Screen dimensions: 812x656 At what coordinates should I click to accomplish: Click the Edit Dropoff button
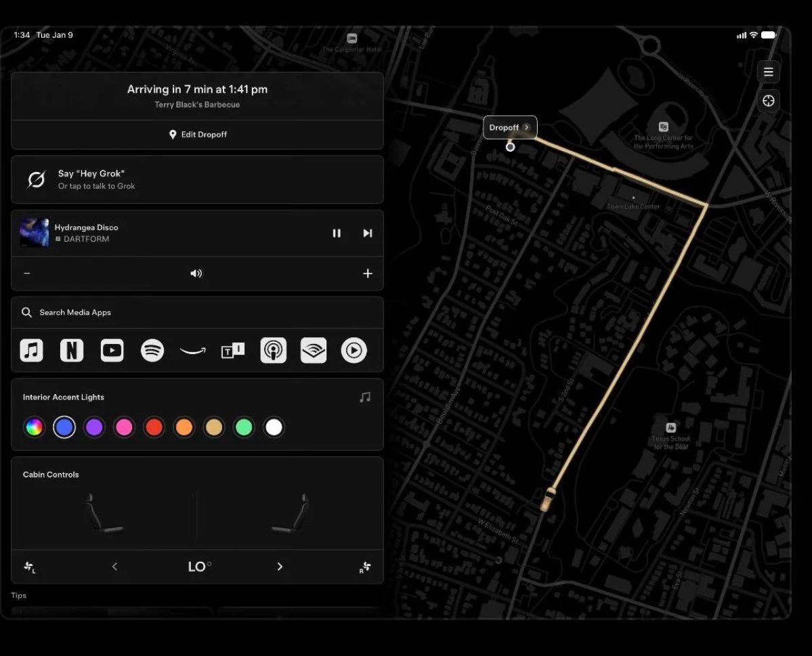point(197,135)
